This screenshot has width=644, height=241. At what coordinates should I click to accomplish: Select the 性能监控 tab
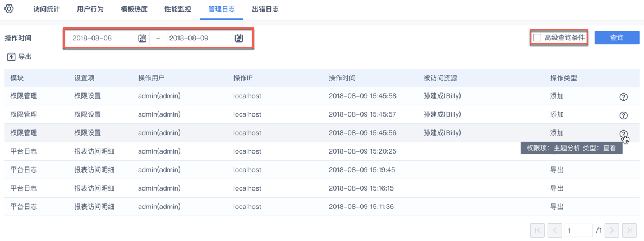pyautogui.click(x=178, y=10)
